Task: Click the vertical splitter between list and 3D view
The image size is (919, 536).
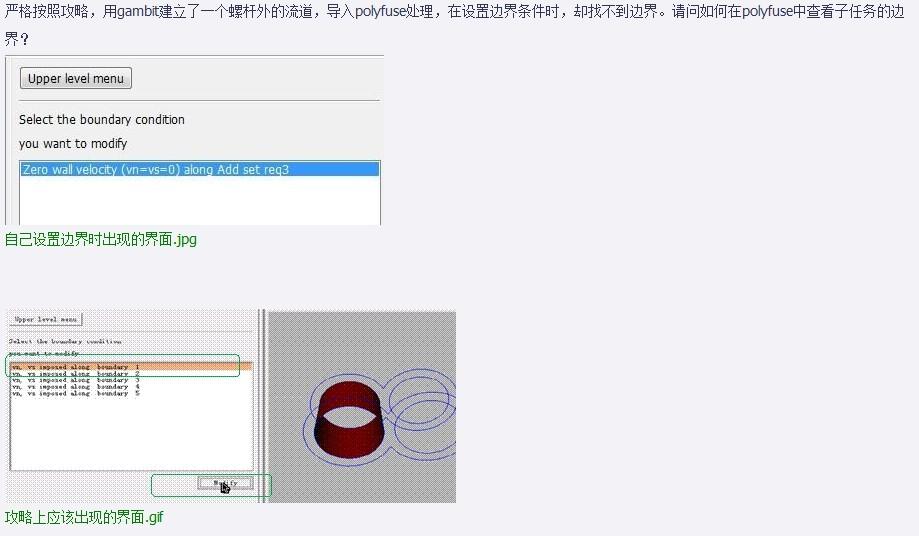Action: coord(263,406)
